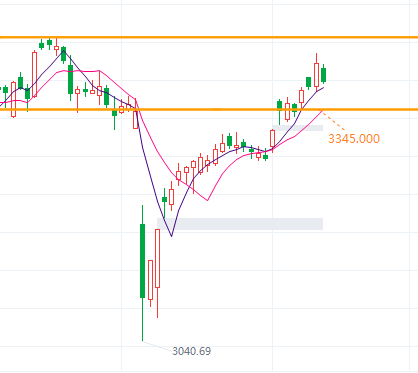
Task: Select the red candle just left of the small gray rectangle
Action: point(272,139)
